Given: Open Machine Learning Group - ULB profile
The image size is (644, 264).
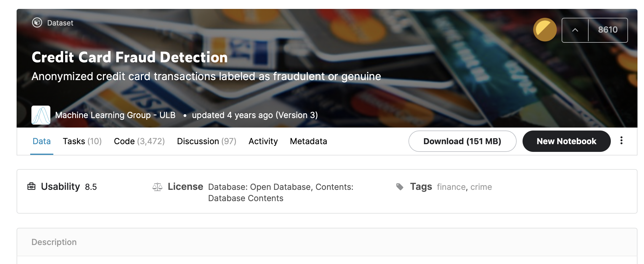Looking at the screenshot, I should pyautogui.click(x=115, y=115).
